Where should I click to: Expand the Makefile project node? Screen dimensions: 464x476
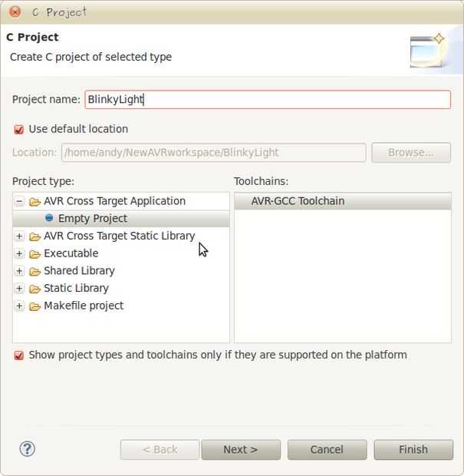click(19, 306)
